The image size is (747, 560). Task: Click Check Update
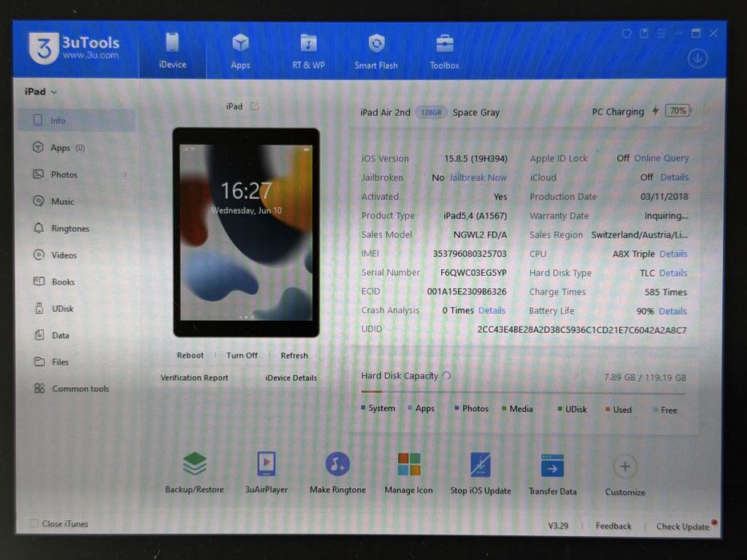[683, 526]
